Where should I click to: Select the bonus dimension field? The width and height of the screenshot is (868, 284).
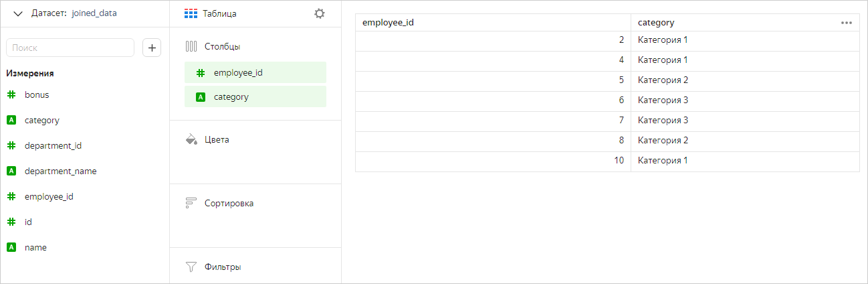click(37, 95)
